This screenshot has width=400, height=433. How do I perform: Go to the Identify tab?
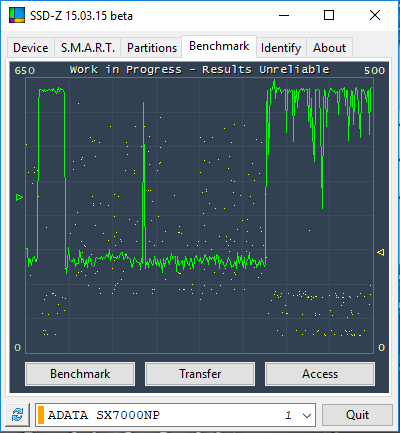click(281, 48)
